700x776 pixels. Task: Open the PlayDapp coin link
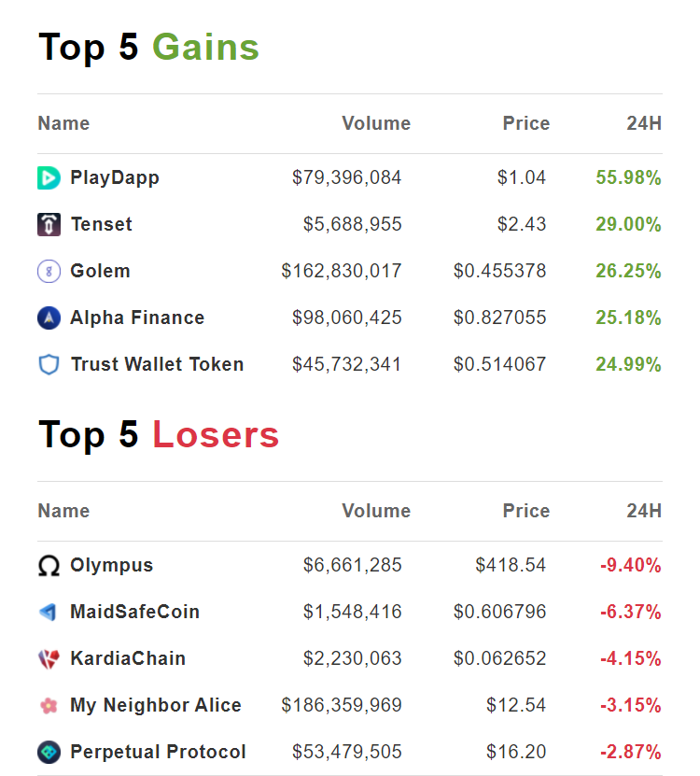114,177
